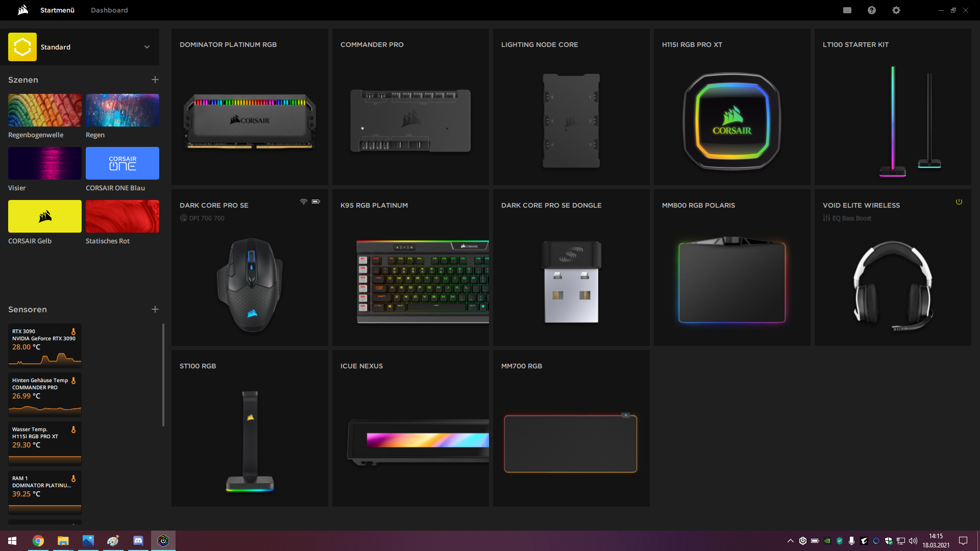Open the Hinten Gehäuse Temp sensor card
This screenshot has height=551, width=980.
pyautogui.click(x=45, y=395)
